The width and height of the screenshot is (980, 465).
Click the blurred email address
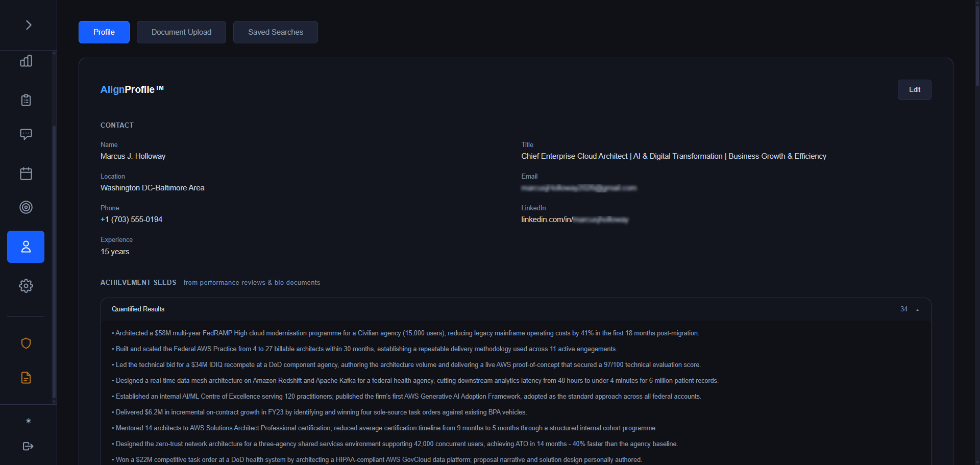[579, 188]
